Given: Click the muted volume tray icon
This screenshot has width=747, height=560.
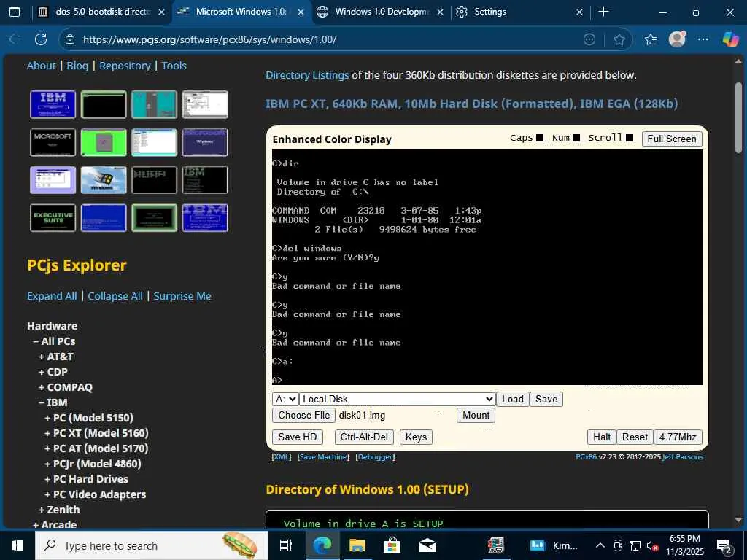Looking at the screenshot, I should (652, 545).
